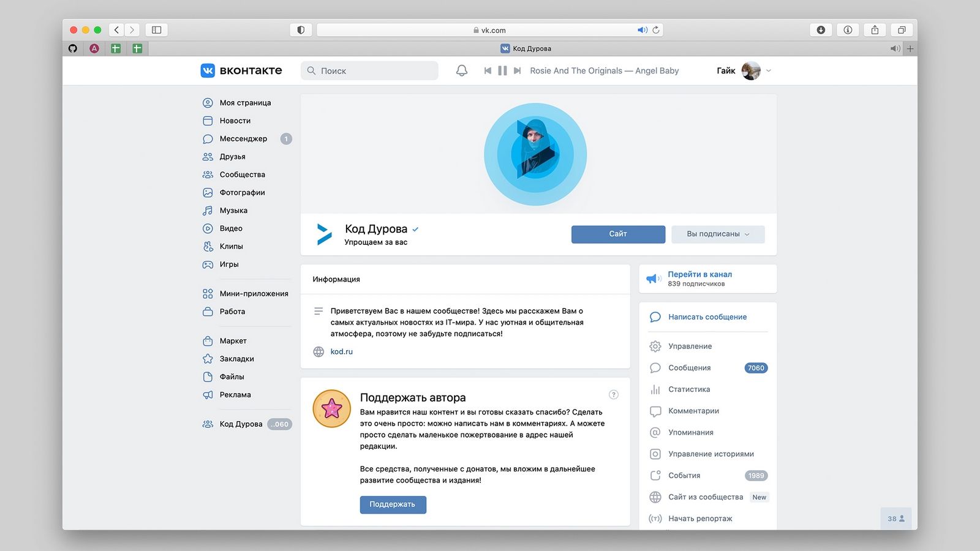The width and height of the screenshot is (980, 551).
Task: Open Сайт из сообщества globe icon
Action: pos(655,497)
